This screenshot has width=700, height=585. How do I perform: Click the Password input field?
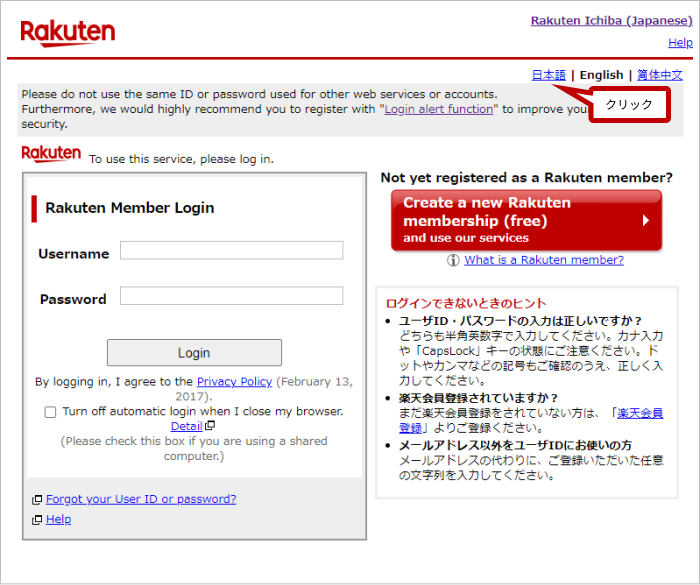[x=232, y=296]
